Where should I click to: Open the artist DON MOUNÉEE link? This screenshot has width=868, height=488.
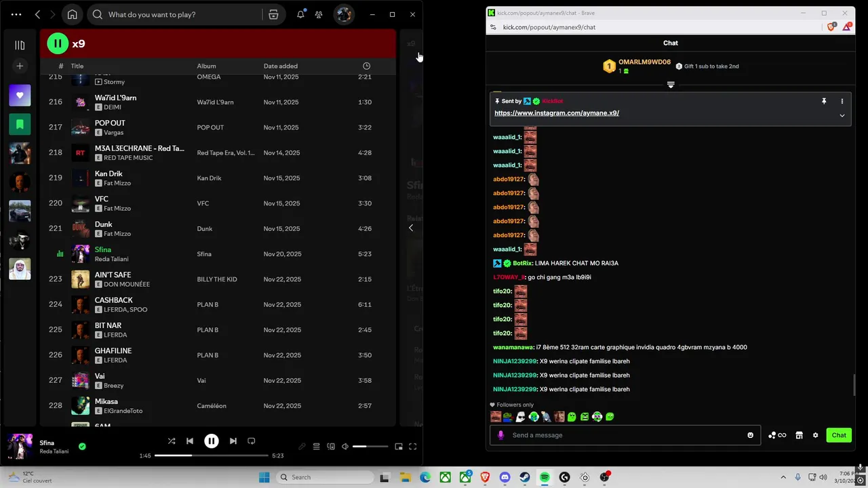127,284
